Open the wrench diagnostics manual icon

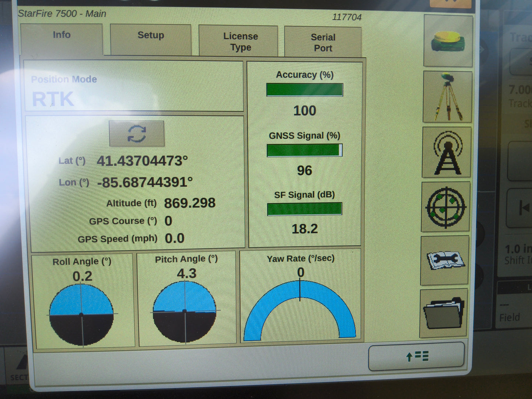(x=445, y=261)
